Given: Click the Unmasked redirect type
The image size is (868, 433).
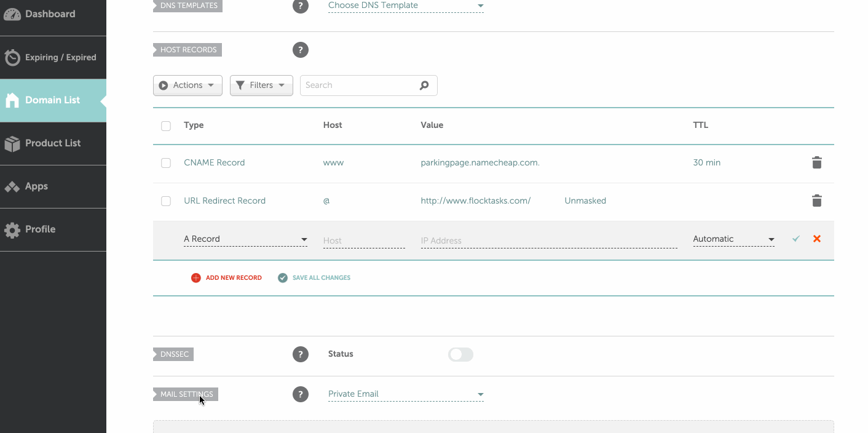Looking at the screenshot, I should point(585,201).
